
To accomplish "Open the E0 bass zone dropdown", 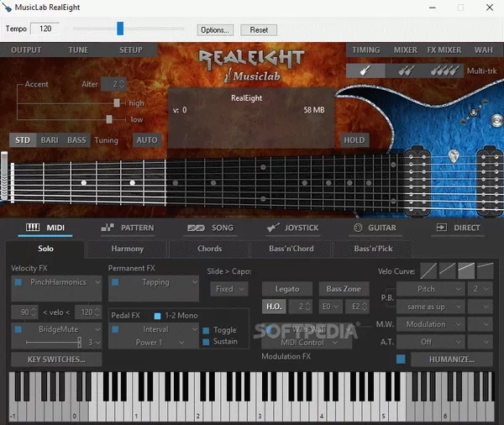I will 330,307.
